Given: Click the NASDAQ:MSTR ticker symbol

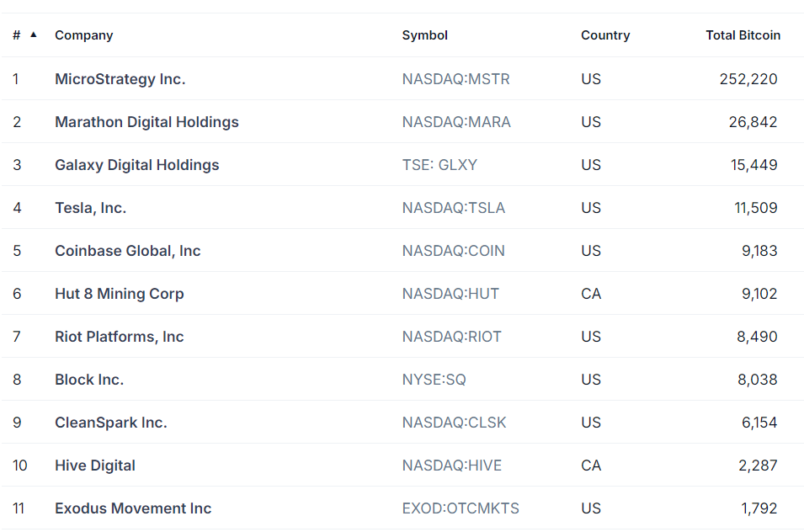Looking at the screenshot, I should tap(455, 79).
